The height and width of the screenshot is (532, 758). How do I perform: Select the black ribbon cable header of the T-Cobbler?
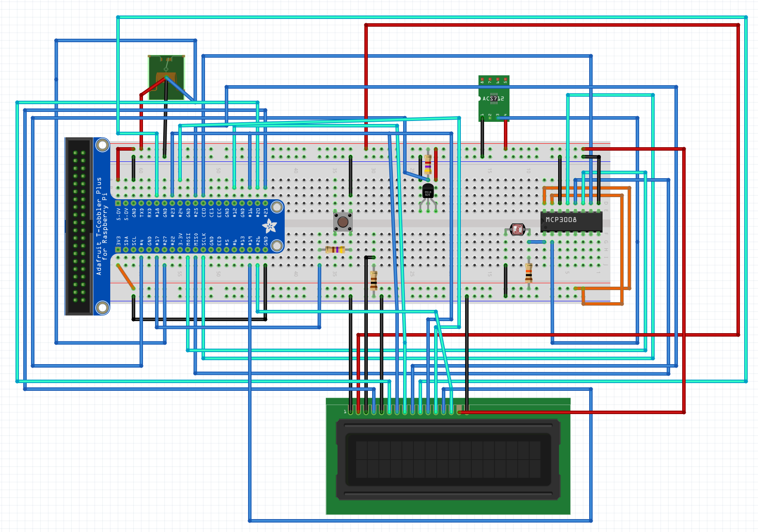point(79,226)
